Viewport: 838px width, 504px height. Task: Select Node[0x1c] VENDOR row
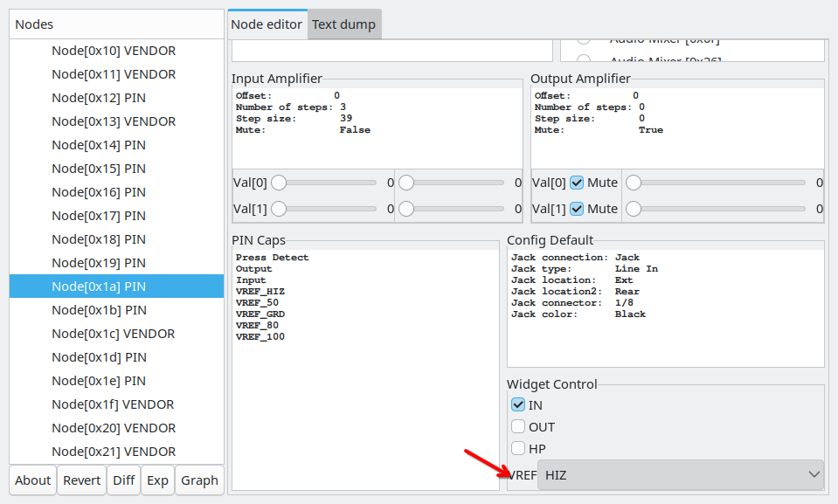116,334
